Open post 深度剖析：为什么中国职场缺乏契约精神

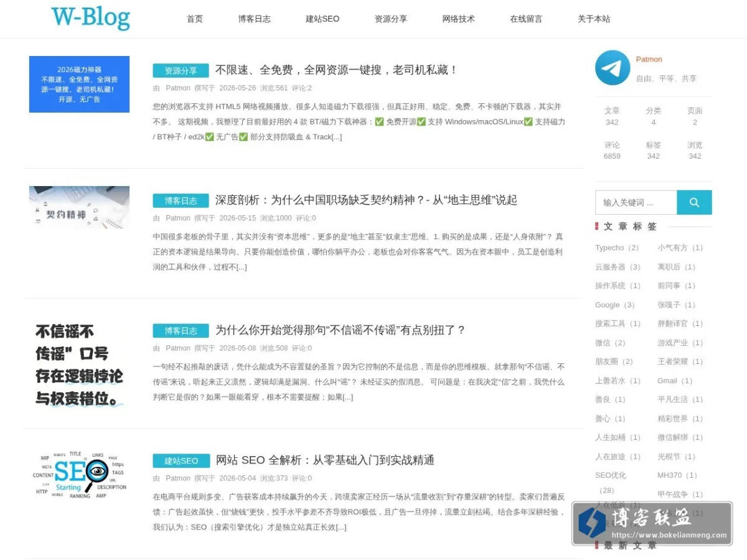coord(366,200)
